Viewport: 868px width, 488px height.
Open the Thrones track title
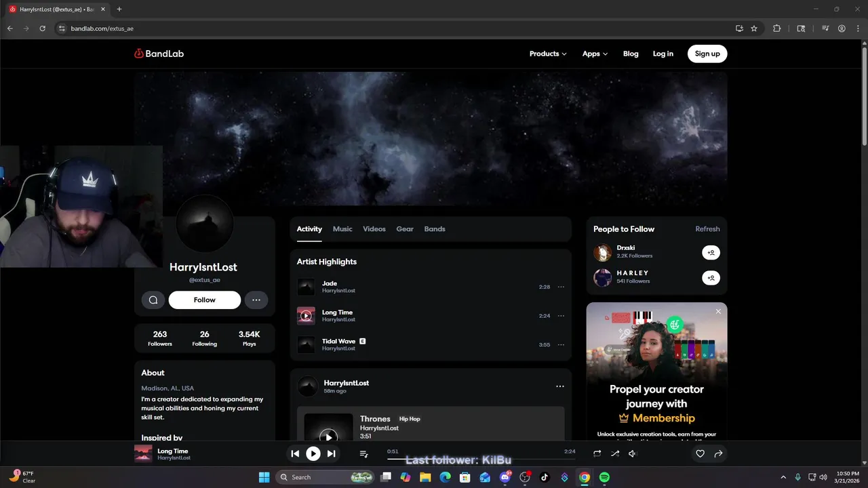375,419
